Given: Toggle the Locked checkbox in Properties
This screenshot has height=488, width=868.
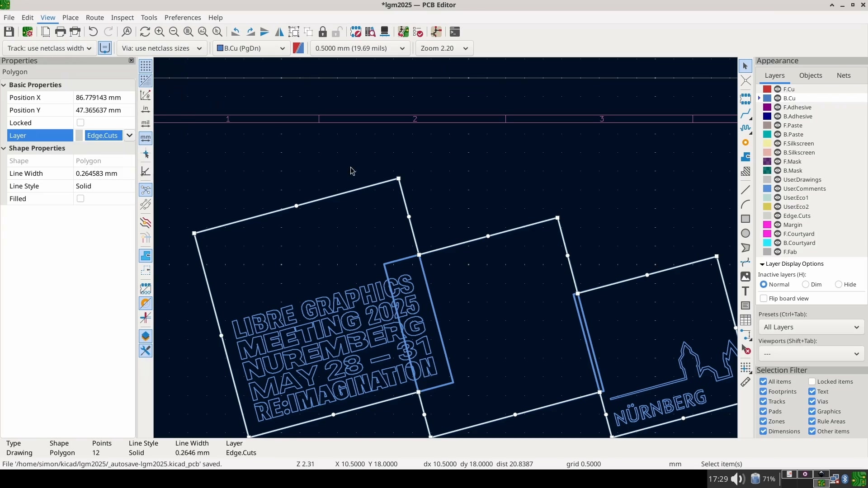Looking at the screenshot, I should click(x=80, y=122).
